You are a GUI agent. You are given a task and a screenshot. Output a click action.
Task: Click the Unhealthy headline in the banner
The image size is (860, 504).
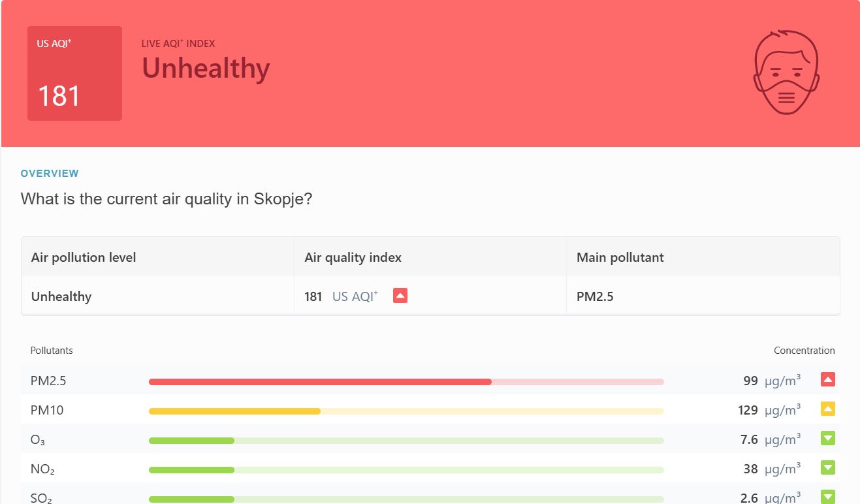(x=206, y=69)
